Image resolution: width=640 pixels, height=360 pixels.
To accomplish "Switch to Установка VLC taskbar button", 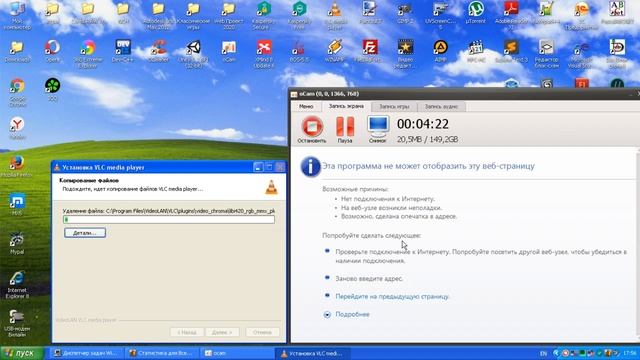I will [312, 353].
